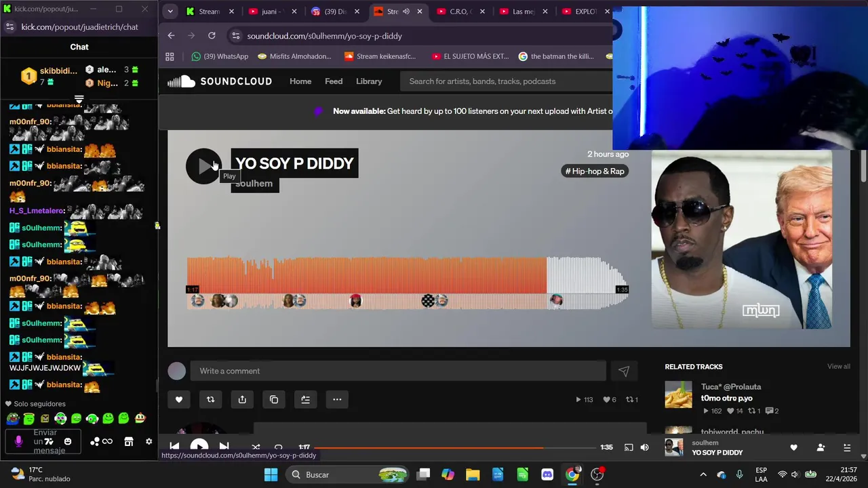Screen dimensions: 868x488
Task: View all related tracks
Action: pyautogui.click(x=839, y=367)
